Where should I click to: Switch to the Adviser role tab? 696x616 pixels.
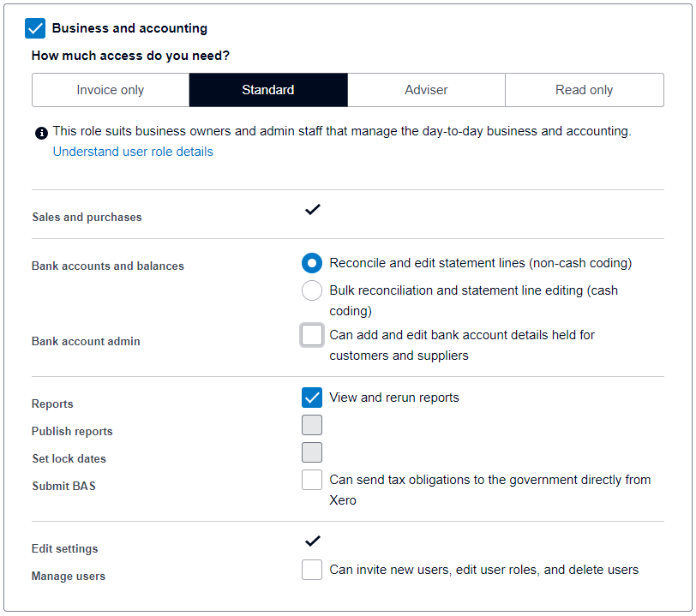(x=426, y=90)
